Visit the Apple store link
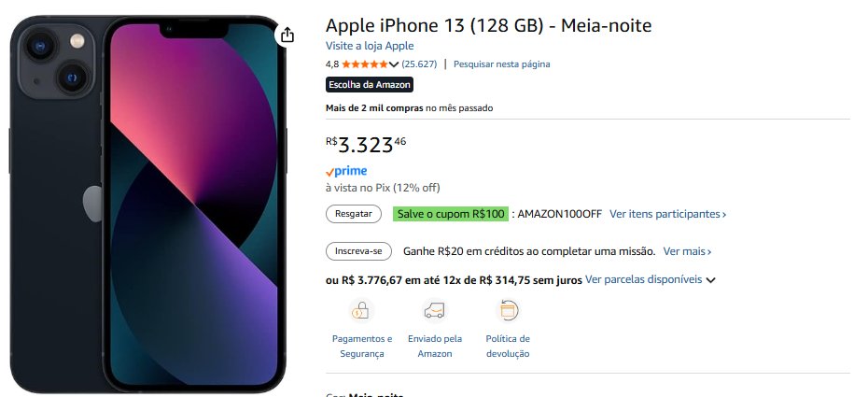The width and height of the screenshot is (868, 397). click(x=370, y=46)
